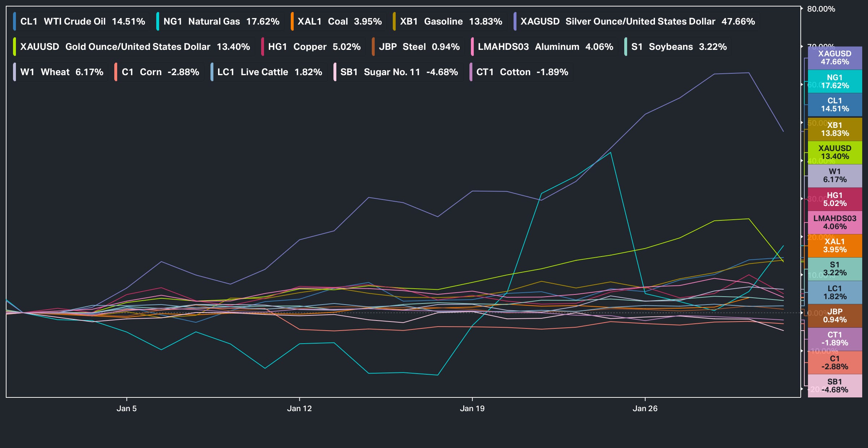Click the Sugar No. 11 legend item
Image resolution: width=868 pixels, height=448 pixels.
[x=399, y=72]
